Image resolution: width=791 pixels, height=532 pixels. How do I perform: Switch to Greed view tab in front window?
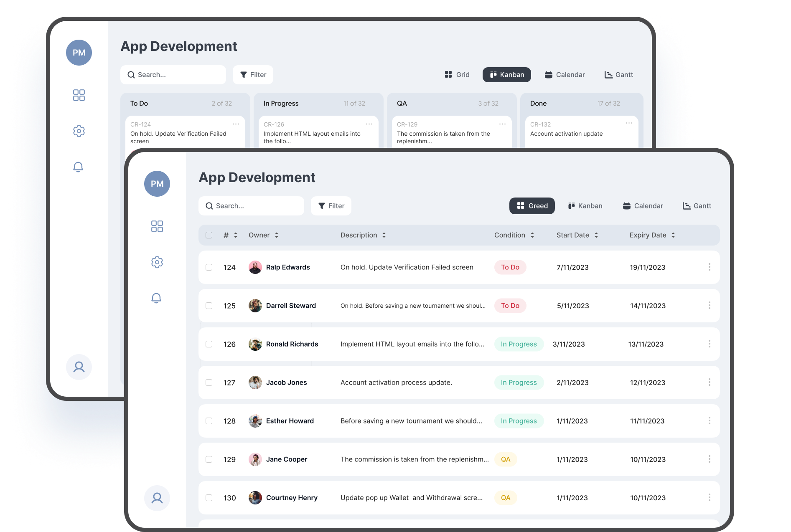click(532, 206)
